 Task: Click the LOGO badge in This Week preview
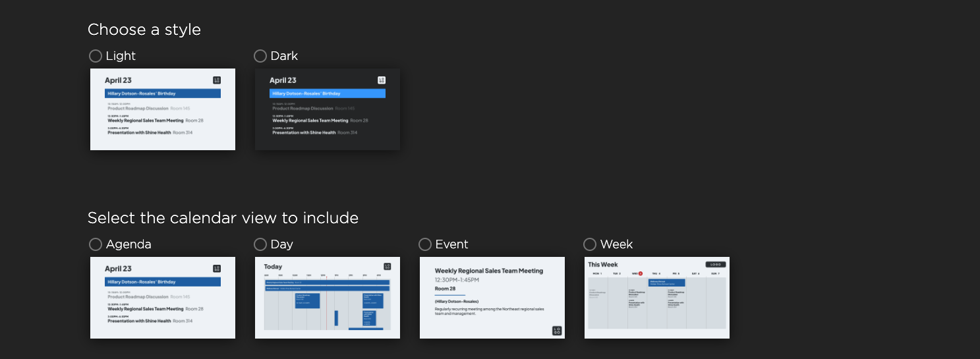tap(715, 265)
